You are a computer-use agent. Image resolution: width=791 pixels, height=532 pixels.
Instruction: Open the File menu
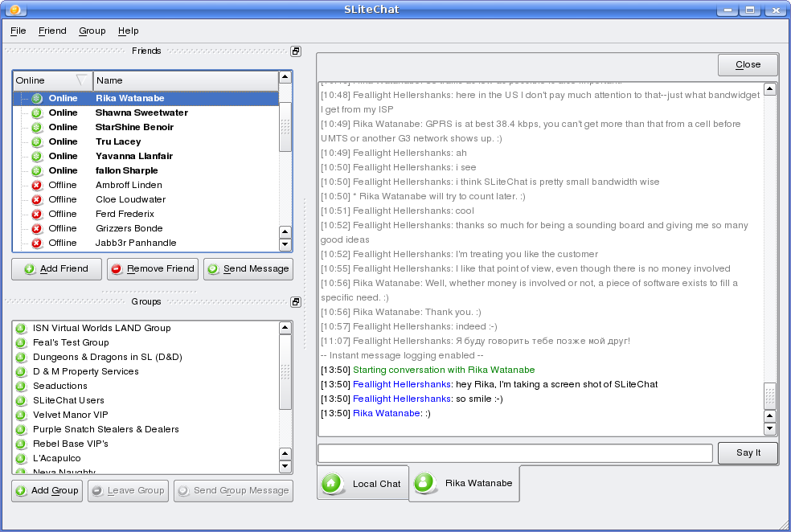18,31
